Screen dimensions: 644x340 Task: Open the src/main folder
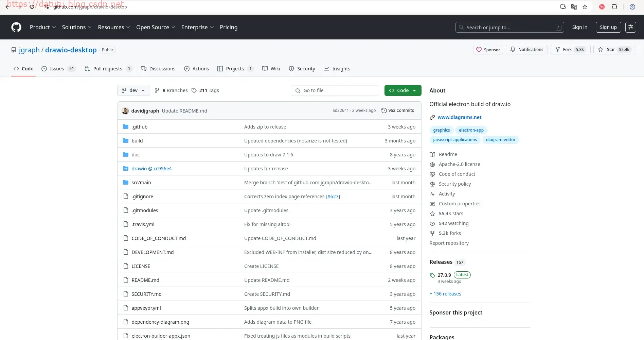141,183
